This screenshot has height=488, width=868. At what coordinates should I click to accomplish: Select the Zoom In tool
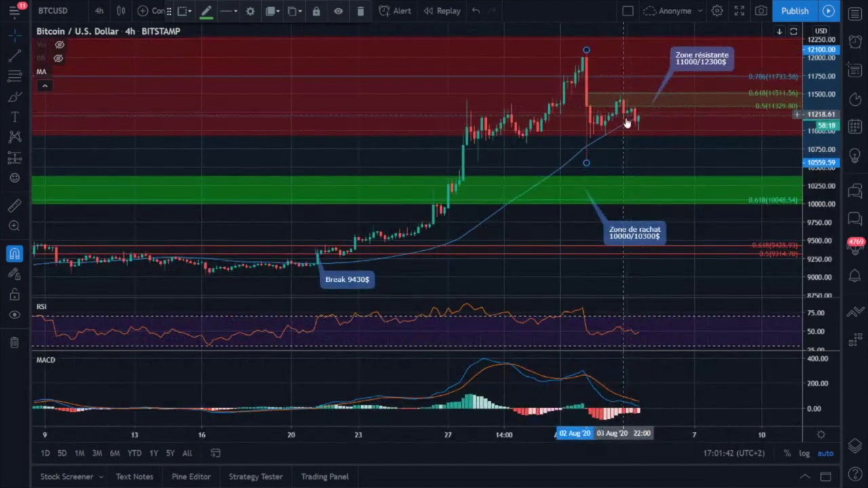15,226
